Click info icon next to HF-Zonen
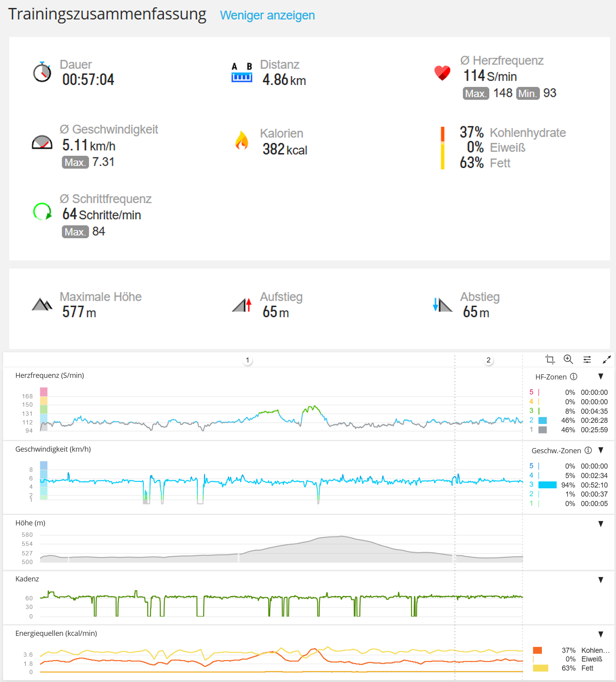Viewport: 616px width, 682px height. [574, 377]
